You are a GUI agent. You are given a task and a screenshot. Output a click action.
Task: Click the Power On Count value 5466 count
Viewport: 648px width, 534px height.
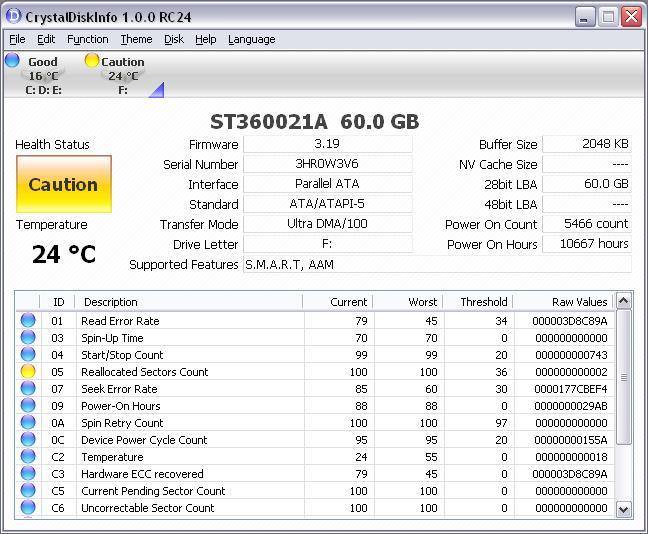(x=587, y=224)
